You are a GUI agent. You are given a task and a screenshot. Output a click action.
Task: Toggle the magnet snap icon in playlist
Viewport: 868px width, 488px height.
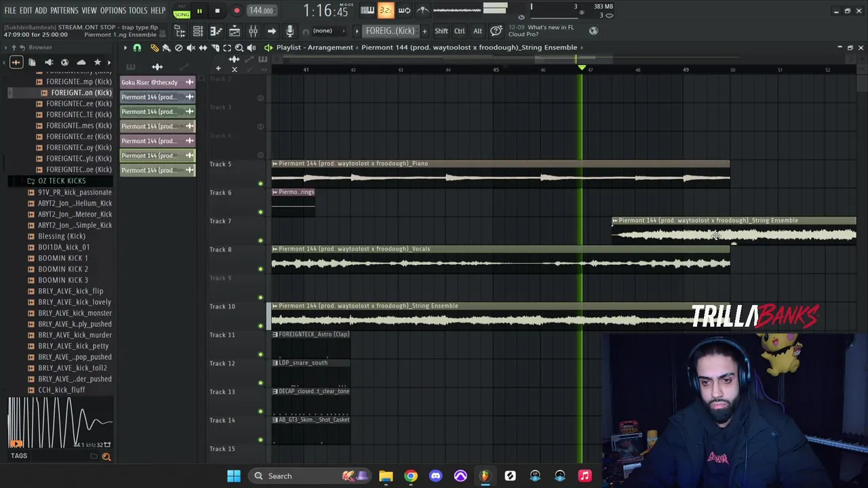(x=137, y=47)
